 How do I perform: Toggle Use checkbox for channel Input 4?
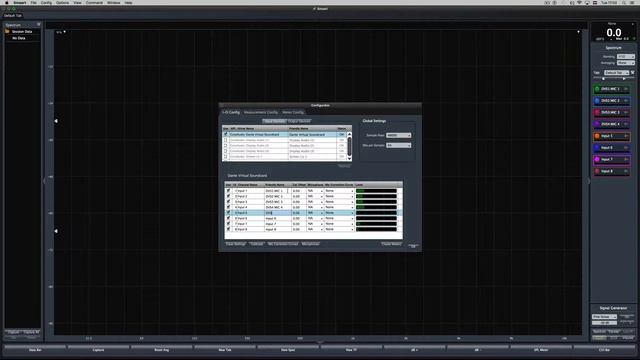pos(228,207)
